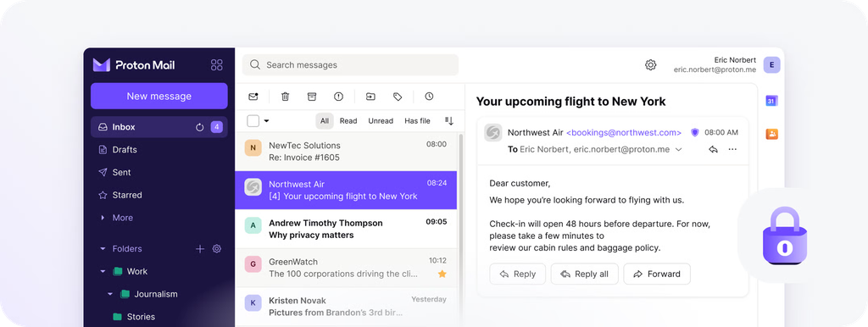Collapse the Folders section
The width and height of the screenshot is (868, 327).
[x=103, y=249]
